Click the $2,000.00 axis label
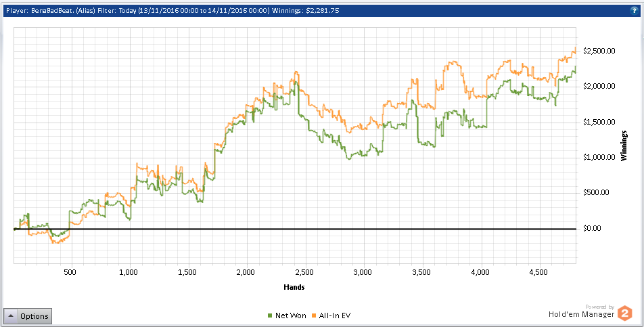This screenshot has height=327, width=644. (x=599, y=86)
